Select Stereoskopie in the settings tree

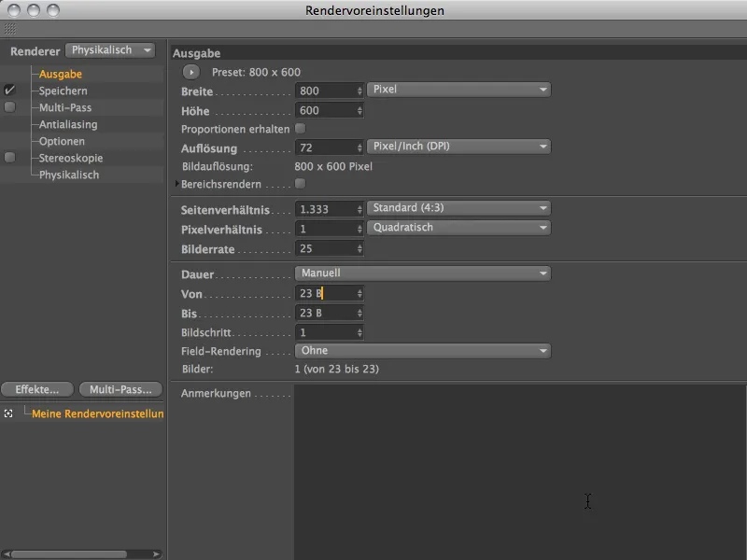pos(71,158)
